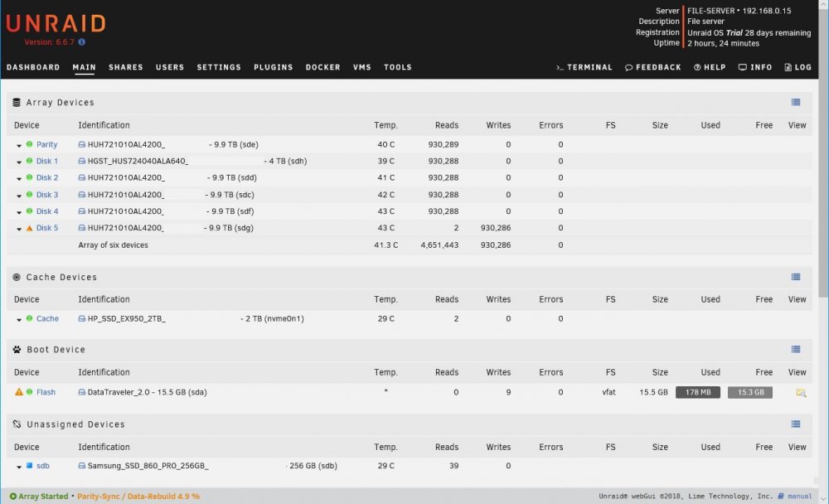
Task: Toggle Array Devices list view icon
Action: click(796, 102)
